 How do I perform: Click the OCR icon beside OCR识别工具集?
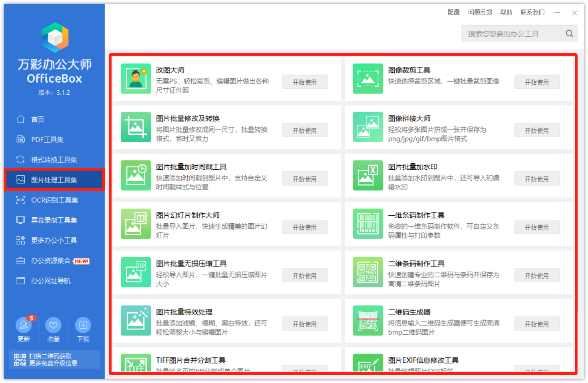pyautogui.click(x=21, y=200)
